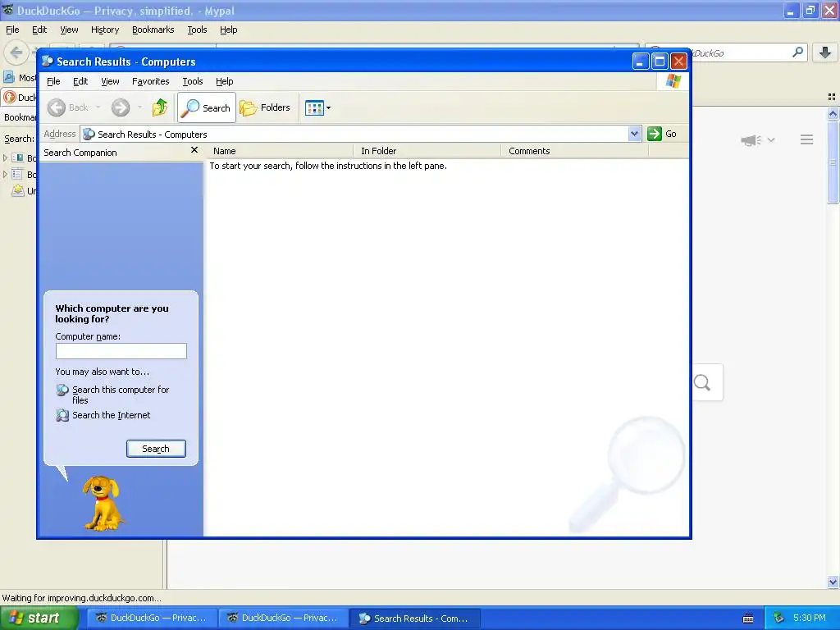Viewport: 840px width, 630px height.
Task: Click the Forward arrow in Search Results toolbar
Action: point(121,107)
